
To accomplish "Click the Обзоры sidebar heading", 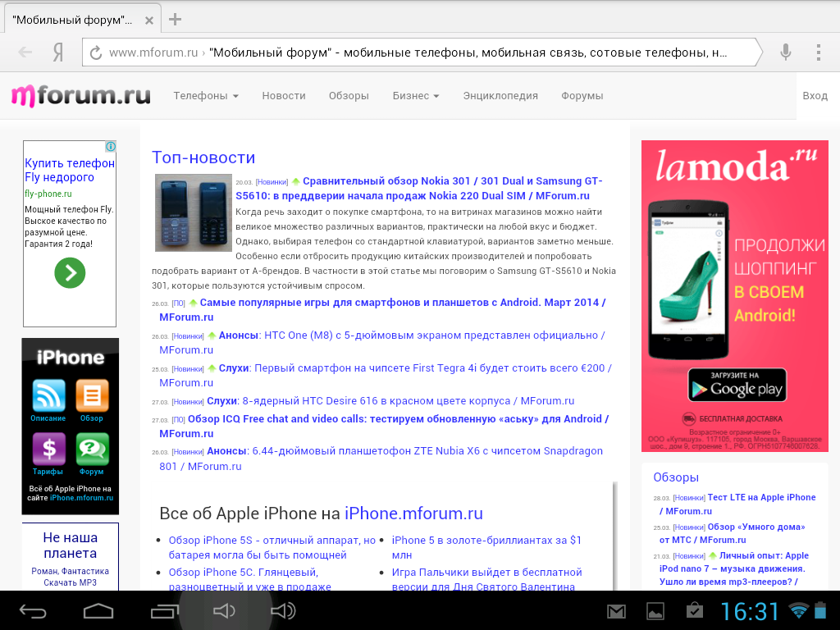I will 676,477.
